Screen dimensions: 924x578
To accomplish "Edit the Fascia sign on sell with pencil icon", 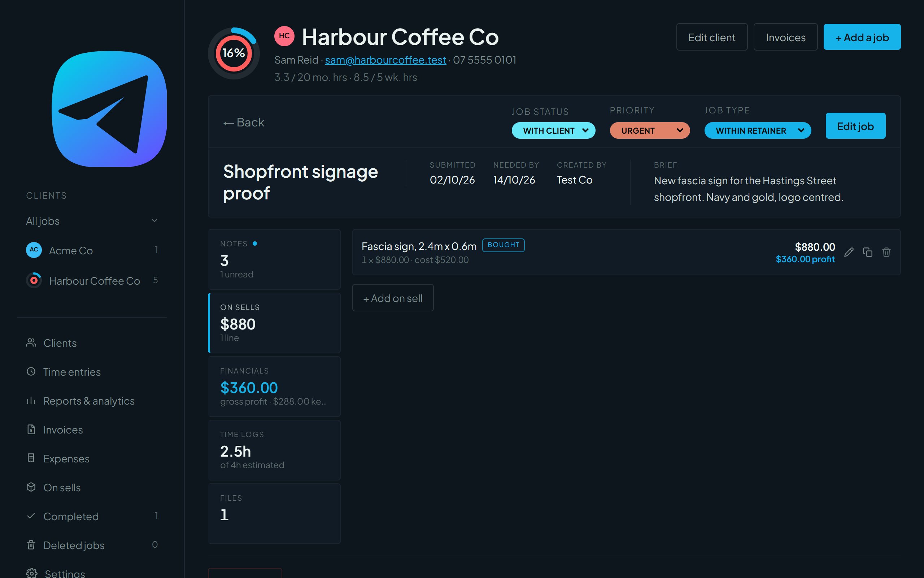I will [x=849, y=252].
